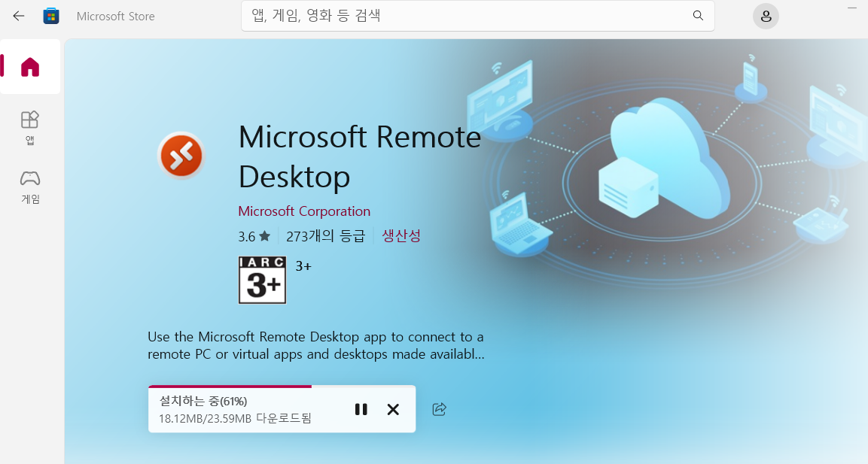Minimize the Microsoft Store window
This screenshot has width=868, height=464.
click(852, 8)
